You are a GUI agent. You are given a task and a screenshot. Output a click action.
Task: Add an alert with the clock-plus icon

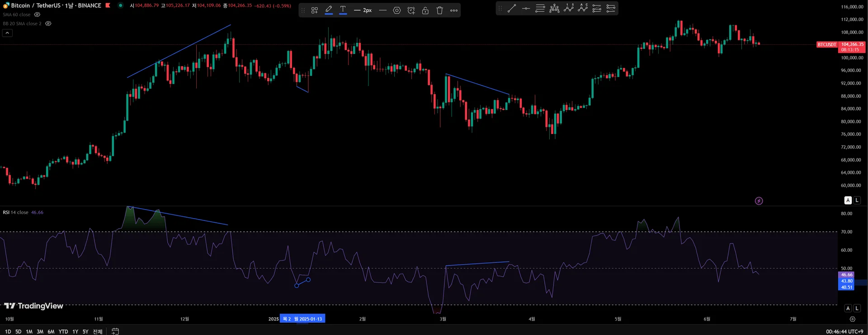click(411, 10)
